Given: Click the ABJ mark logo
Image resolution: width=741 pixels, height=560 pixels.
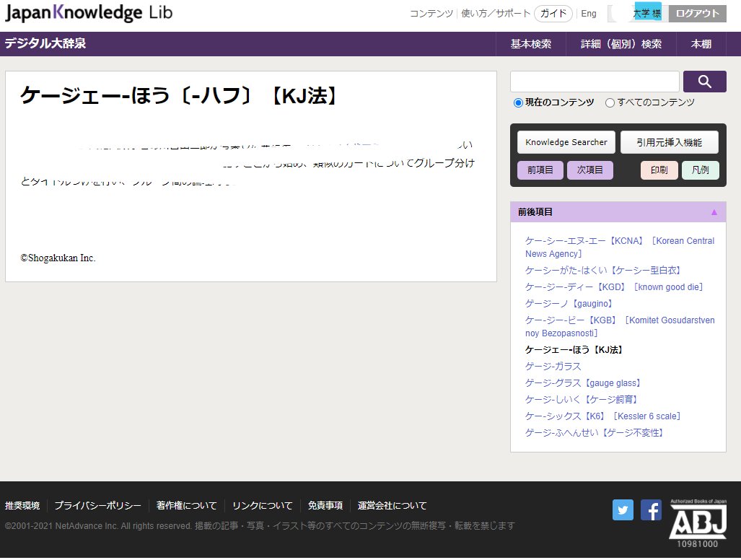Looking at the screenshot, I should (x=697, y=521).
